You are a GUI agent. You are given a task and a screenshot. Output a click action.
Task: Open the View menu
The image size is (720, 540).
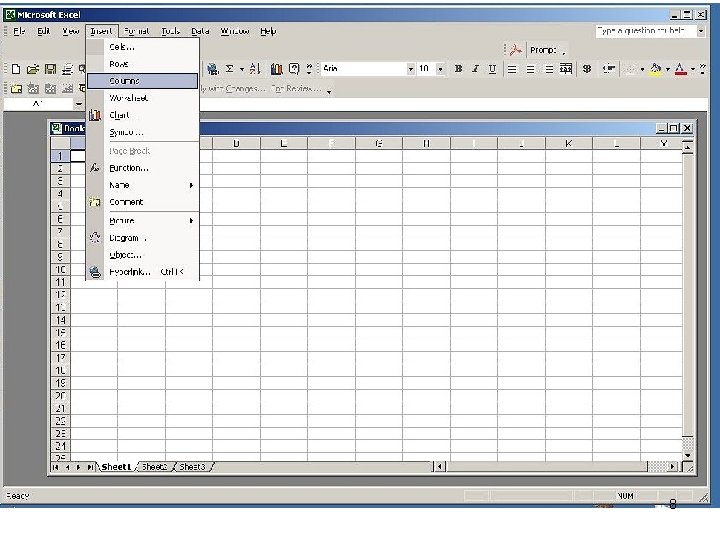tap(71, 31)
